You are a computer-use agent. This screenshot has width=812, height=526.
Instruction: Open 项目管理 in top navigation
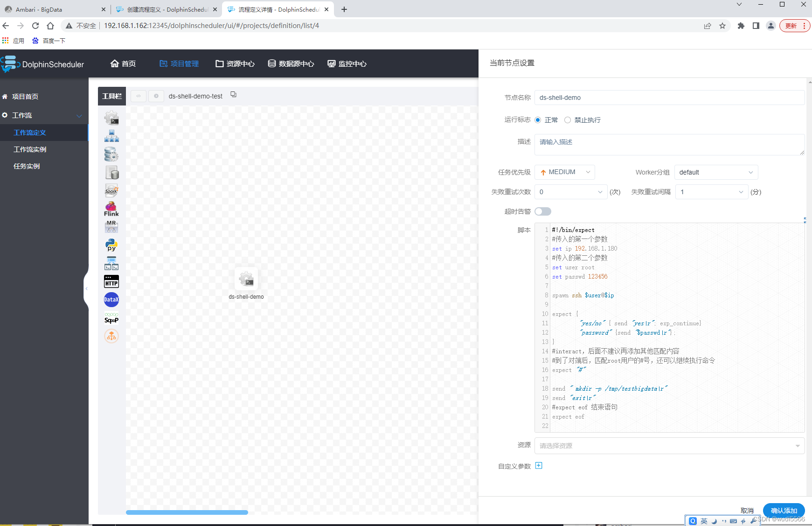tap(179, 63)
